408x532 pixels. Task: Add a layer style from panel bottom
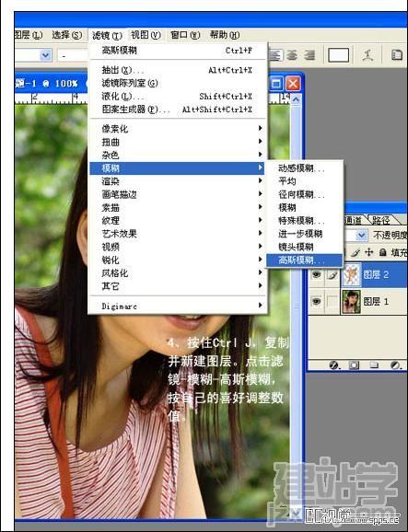tap(334, 365)
